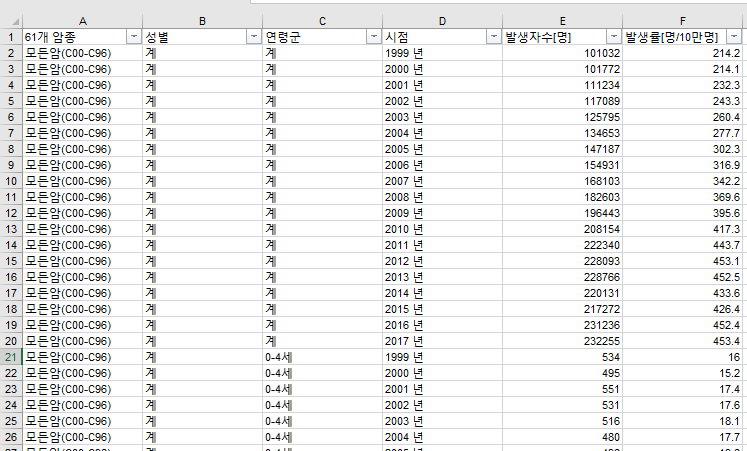Select the 0-4세 cell in row 21
Image resolution: width=747 pixels, height=451 pixels.
pyautogui.click(x=323, y=357)
